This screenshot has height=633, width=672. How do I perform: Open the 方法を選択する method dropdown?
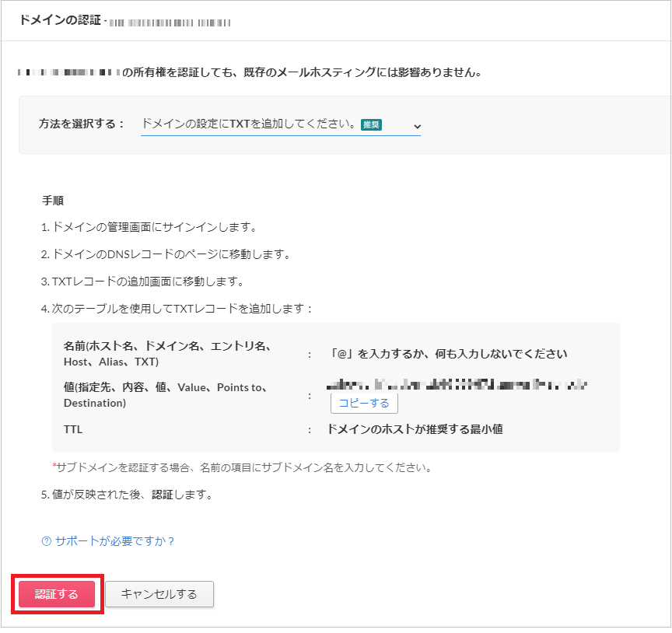pyautogui.click(x=280, y=124)
